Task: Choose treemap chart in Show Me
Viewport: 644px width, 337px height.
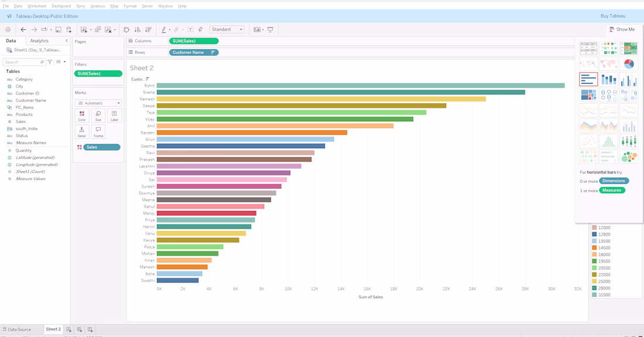Action: coord(588,94)
